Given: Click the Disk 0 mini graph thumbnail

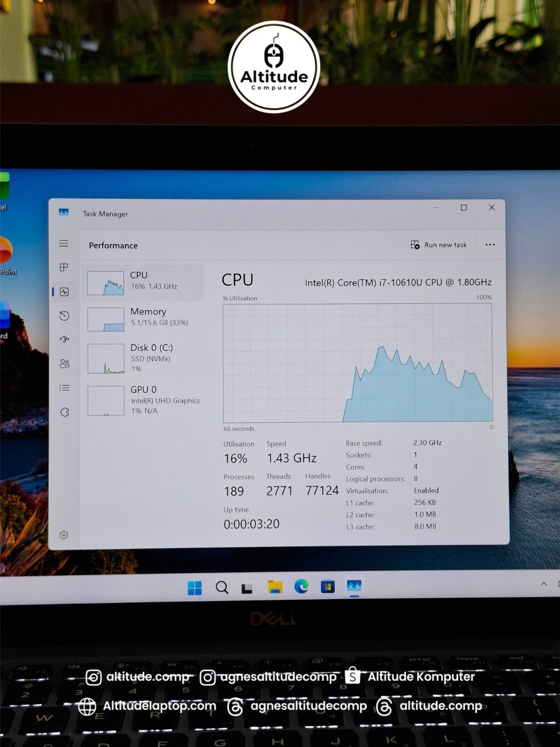Looking at the screenshot, I should coord(106,359).
